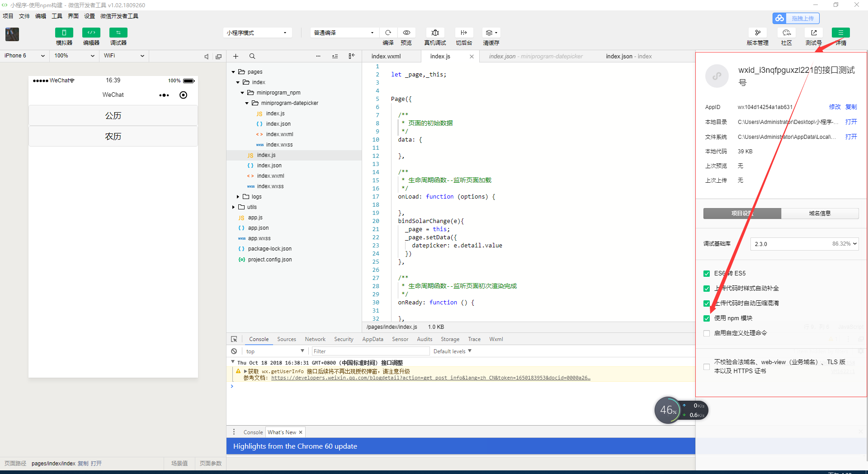Click the console Filter input field
Image resolution: width=868 pixels, height=474 pixels.
tap(370, 351)
